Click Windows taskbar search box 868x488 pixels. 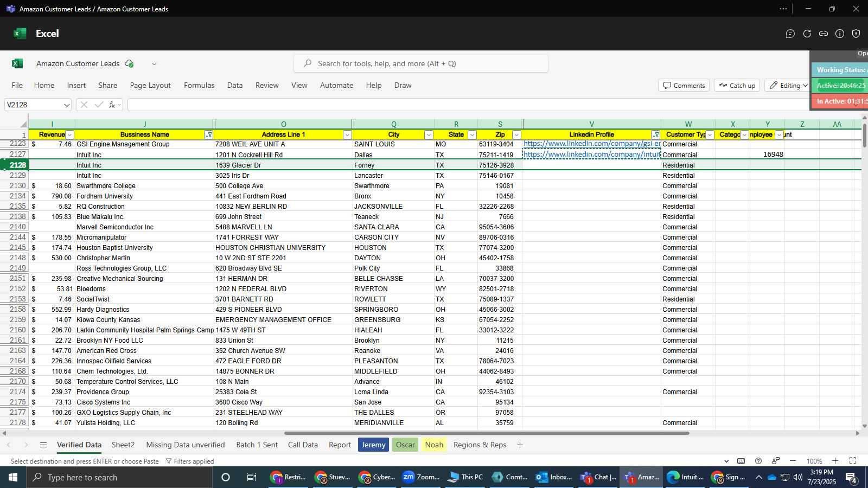coord(119,477)
